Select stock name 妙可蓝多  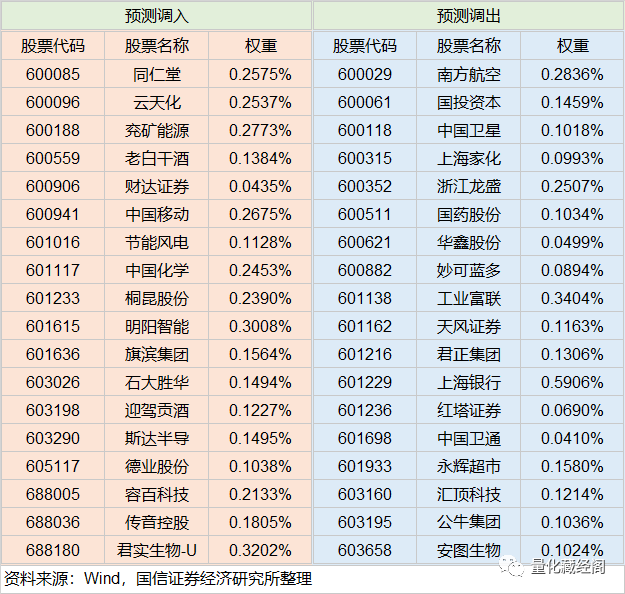coord(469,270)
